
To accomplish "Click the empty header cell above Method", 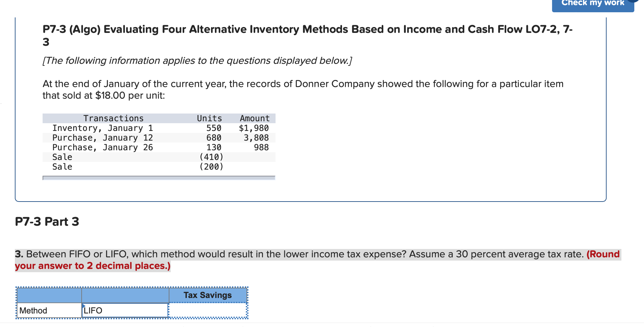I will 48,294.
